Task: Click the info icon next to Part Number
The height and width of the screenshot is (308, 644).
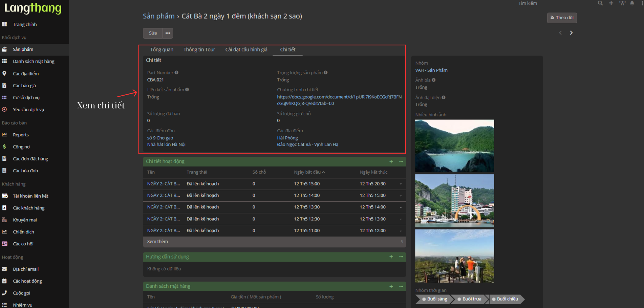Action: pos(176,72)
